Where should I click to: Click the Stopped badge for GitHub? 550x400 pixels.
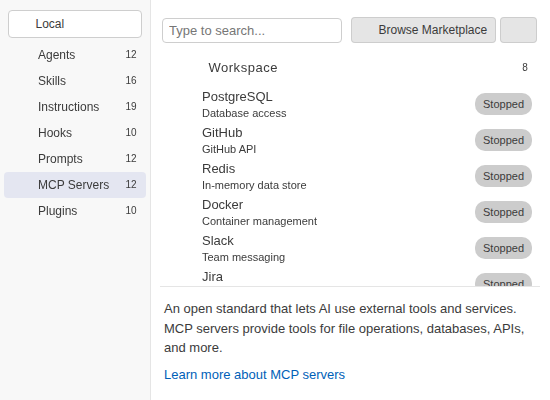coord(503,140)
